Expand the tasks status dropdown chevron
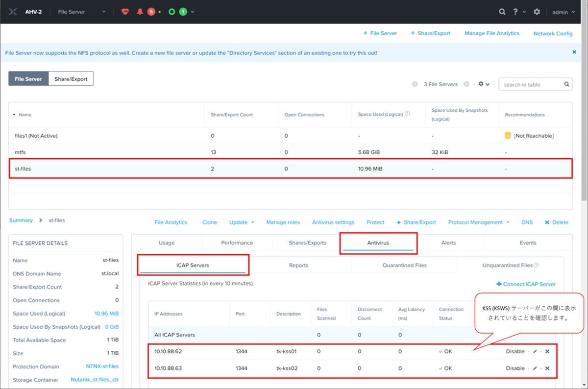The height and width of the screenshot is (389, 588). coord(193,12)
